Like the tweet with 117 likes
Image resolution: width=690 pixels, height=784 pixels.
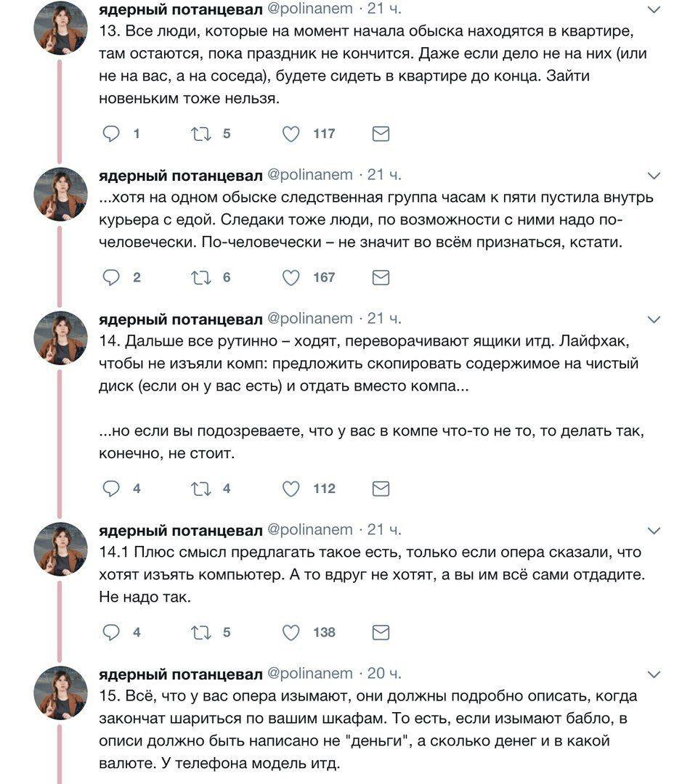291,134
